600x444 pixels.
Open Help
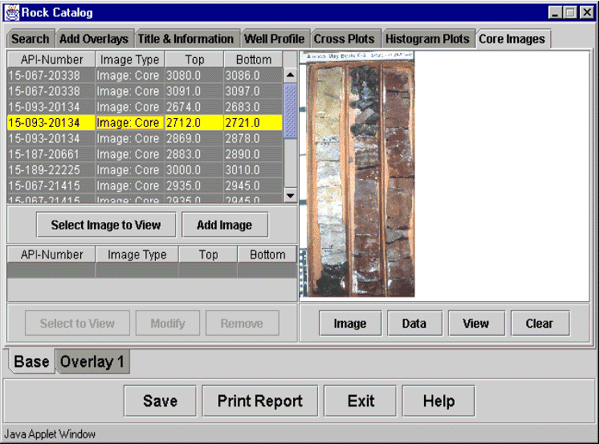click(x=439, y=401)
